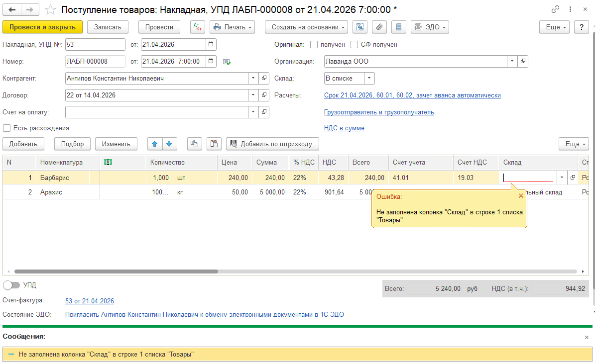Open calendar for Накладная date 21.04.2026
Viewport: 595px width, 364px height.
(x=211, y=44)
